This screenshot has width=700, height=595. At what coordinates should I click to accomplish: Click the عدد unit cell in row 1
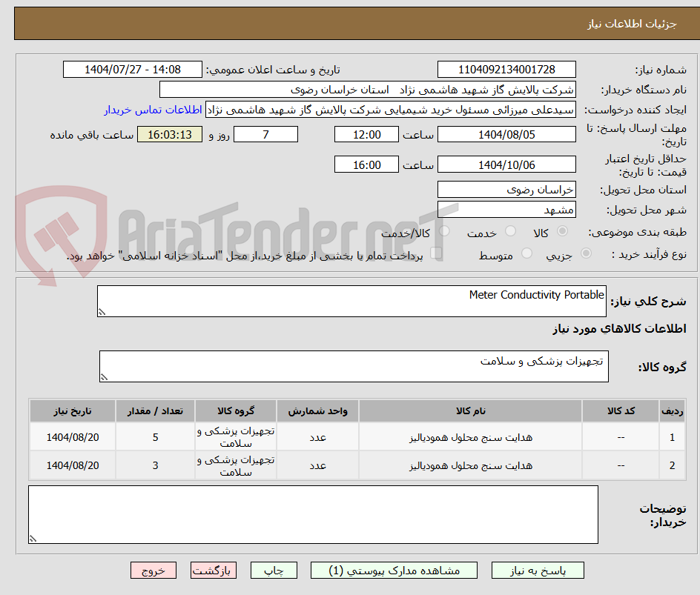pyautogui.click(x=317, y=438)
